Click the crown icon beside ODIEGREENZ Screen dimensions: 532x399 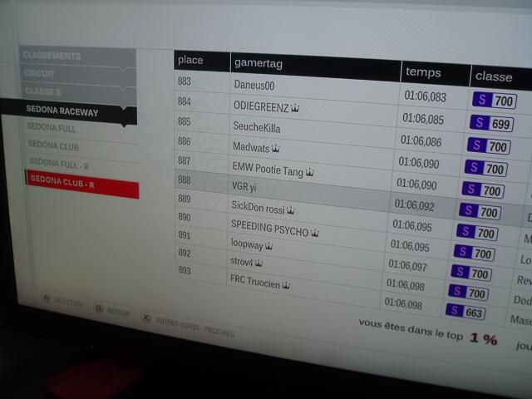[295, 108]
